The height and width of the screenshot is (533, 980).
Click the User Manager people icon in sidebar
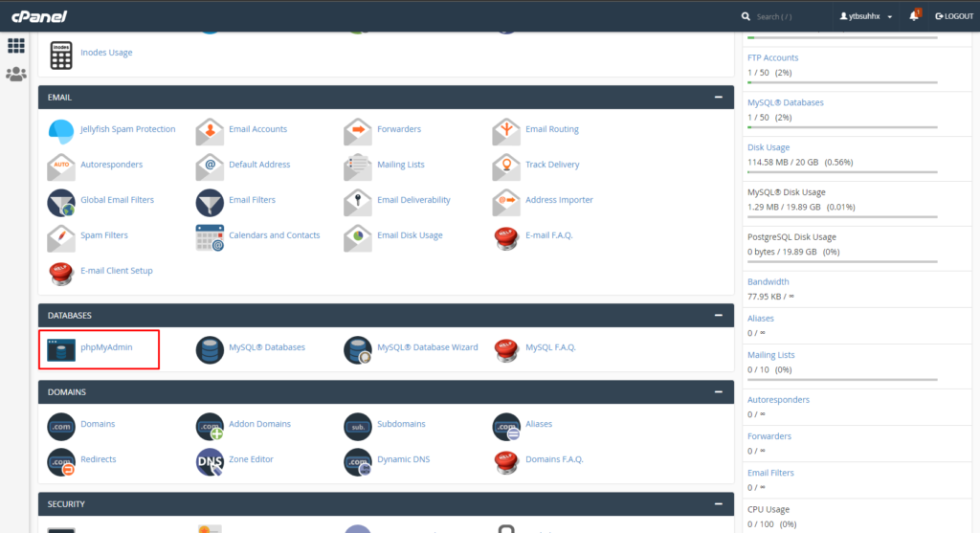click(x=16, y=74)
